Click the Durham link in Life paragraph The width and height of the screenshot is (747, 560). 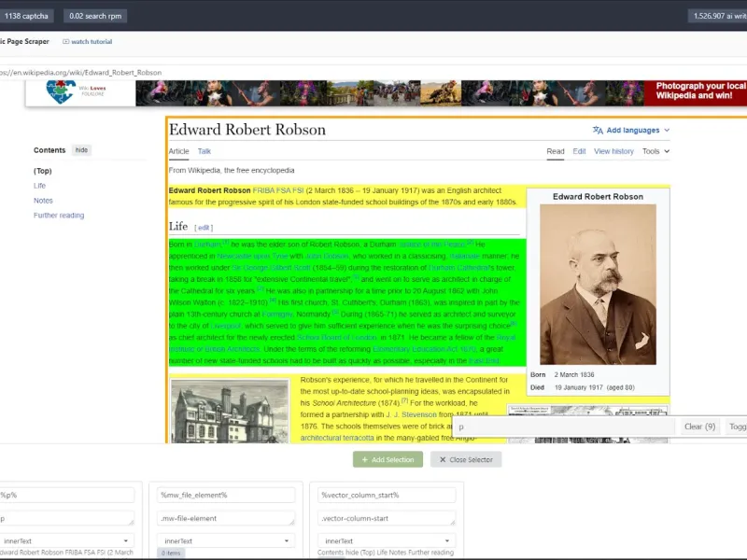click(x=208, y=245)
